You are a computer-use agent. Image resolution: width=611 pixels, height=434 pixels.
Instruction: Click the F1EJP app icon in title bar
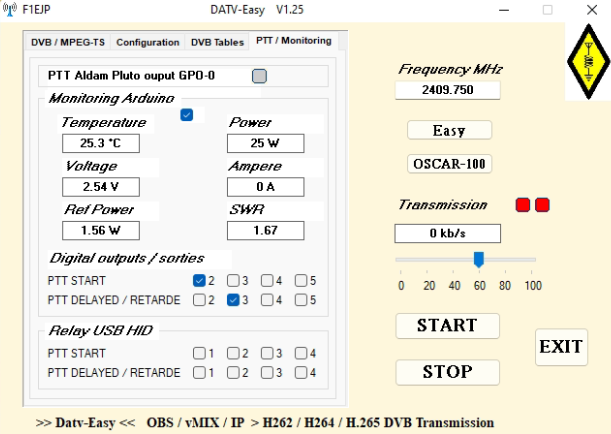click(9, 9)
